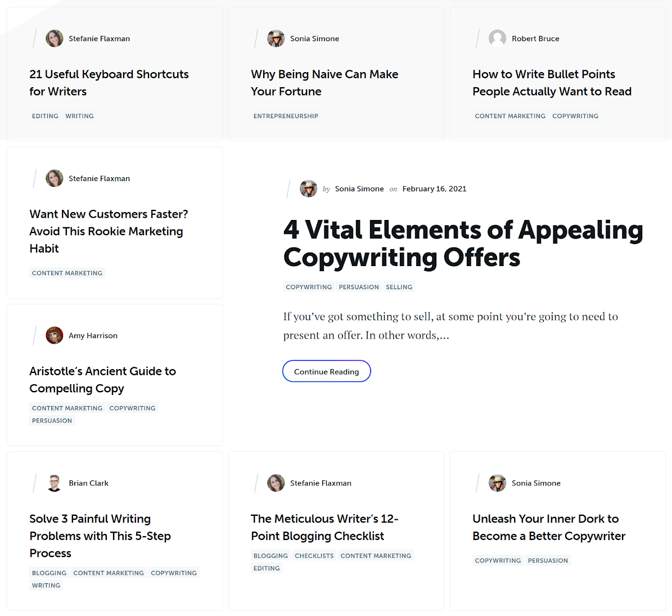This screenshot has height=616, width=672.
Task: Open 'Unleash Your Inner Dork' article
Action: (549, 527)
